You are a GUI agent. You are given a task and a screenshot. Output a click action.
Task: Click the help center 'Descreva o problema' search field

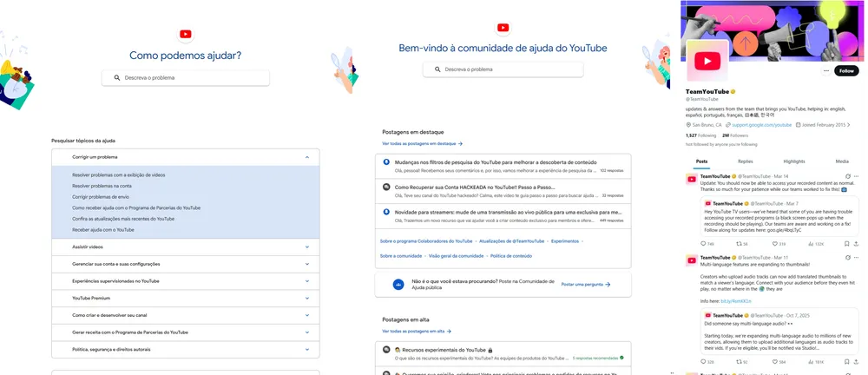click(186, 78)
